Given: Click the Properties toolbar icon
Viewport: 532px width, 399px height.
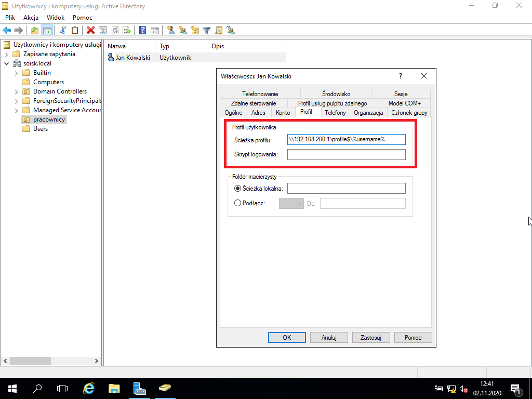Looking at the screenshot, I should click(x=102, y=31).
